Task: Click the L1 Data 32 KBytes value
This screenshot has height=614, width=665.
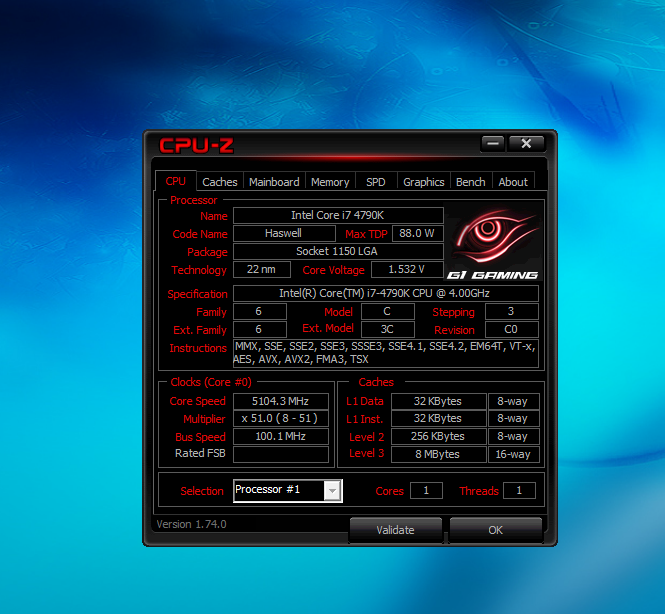Action: [x=438, y=401]
